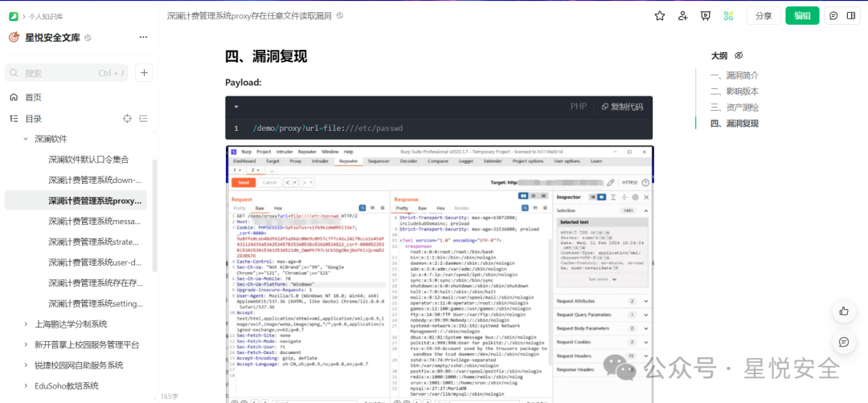Open the 目录 section
The height and width of the screenshot is (403, 868).
(33, 118)
